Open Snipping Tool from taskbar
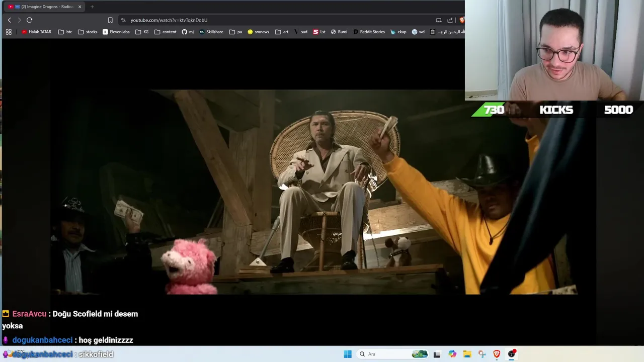 (482, 354)
